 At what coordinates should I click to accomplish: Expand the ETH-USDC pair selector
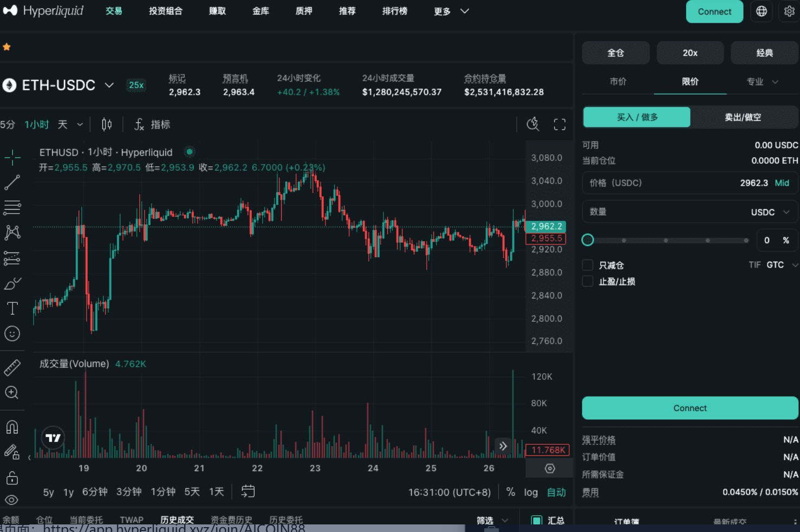click(109, 85)
